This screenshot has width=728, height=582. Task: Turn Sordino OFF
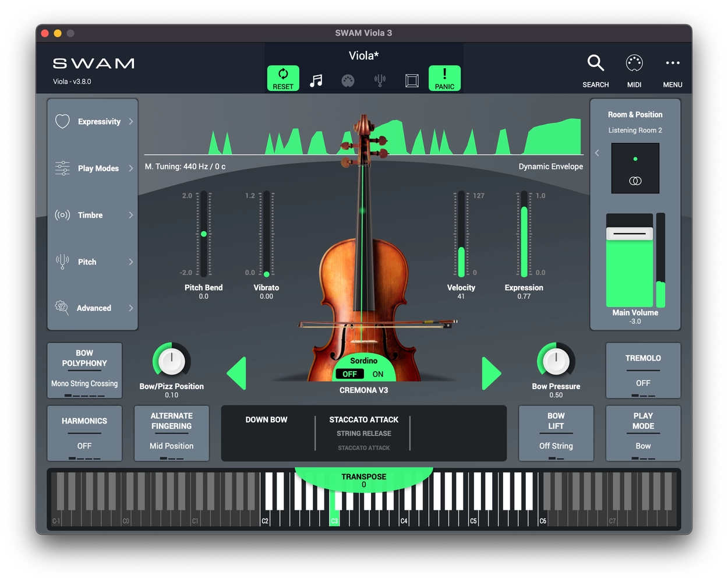point(350,374)
